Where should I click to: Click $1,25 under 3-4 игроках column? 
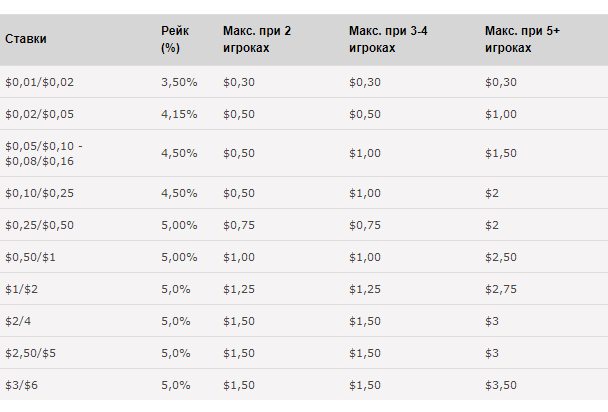365,289
